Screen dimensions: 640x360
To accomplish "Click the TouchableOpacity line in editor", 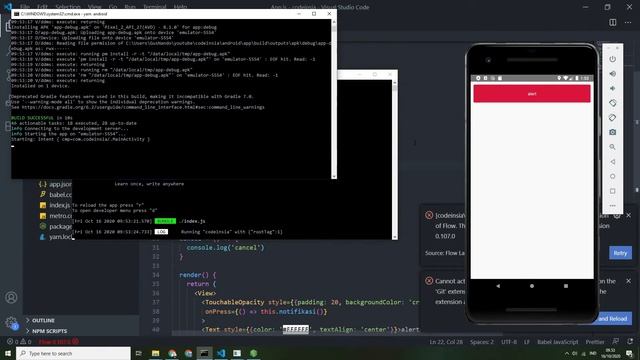I will click(310, 302).
